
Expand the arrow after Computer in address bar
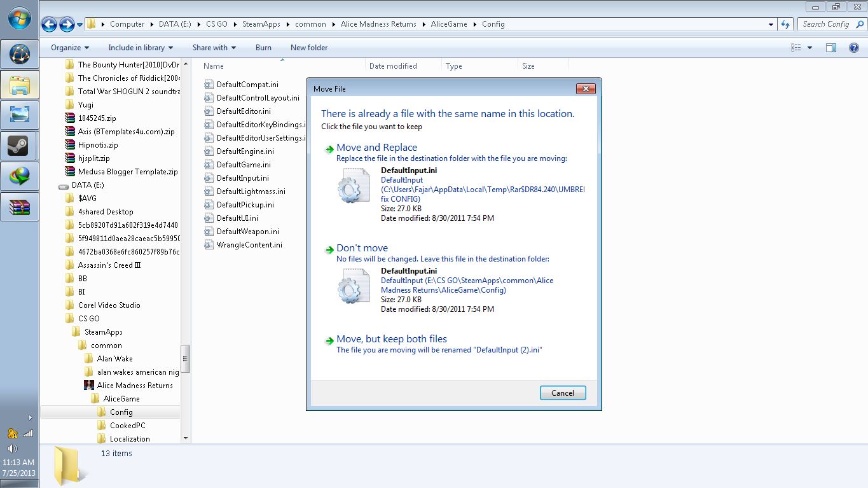point(151,24)
